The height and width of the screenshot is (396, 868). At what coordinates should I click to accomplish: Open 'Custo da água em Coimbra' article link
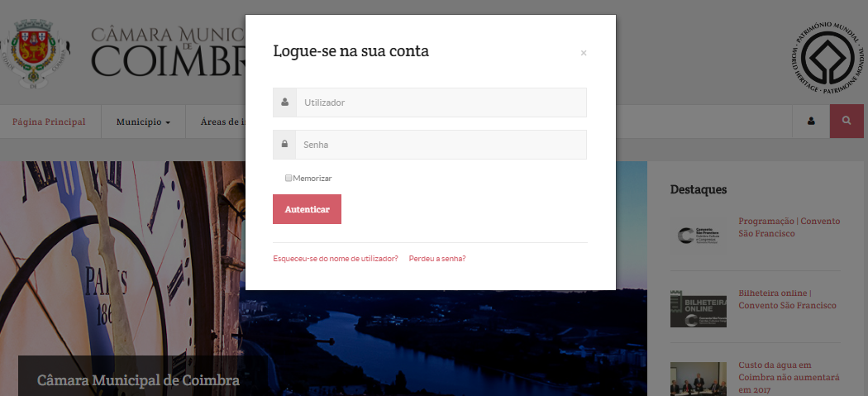tap(789, 377)
